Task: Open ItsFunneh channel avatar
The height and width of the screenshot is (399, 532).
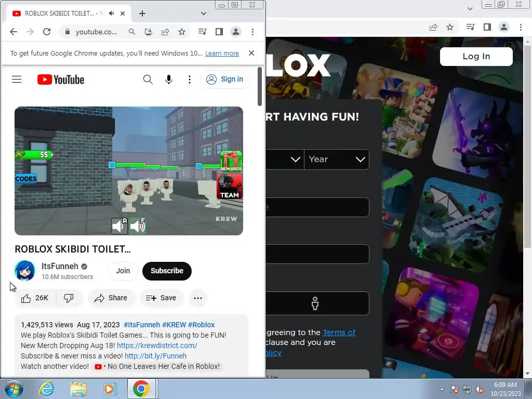Action: coord(25,271)
